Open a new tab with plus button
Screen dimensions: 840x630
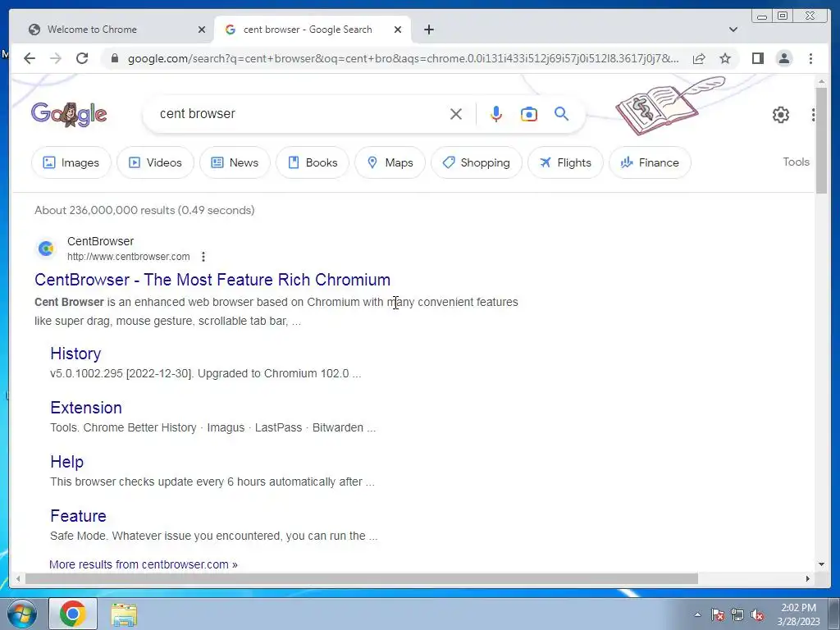pos(428,30)
